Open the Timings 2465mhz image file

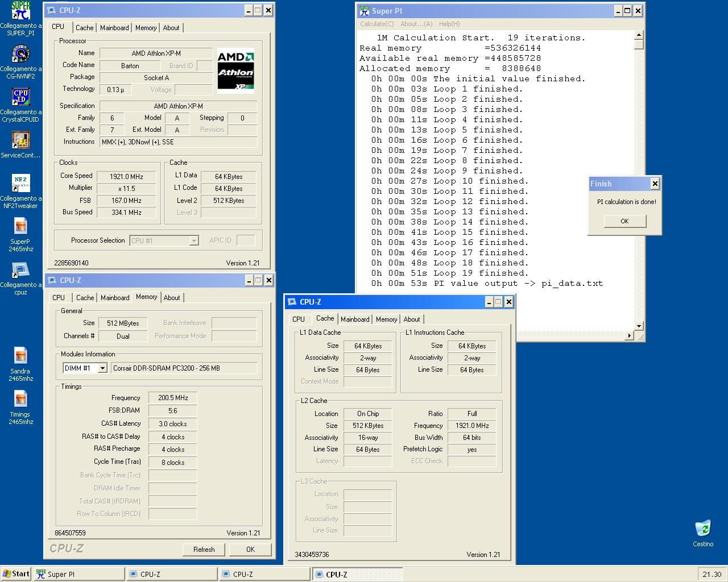20,408
